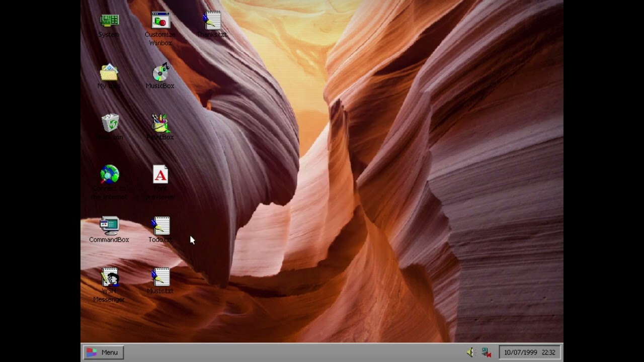Viewport: 644px width, 362px height.
Task: Open the Todo.txt file icon
Action: [160, 226]
